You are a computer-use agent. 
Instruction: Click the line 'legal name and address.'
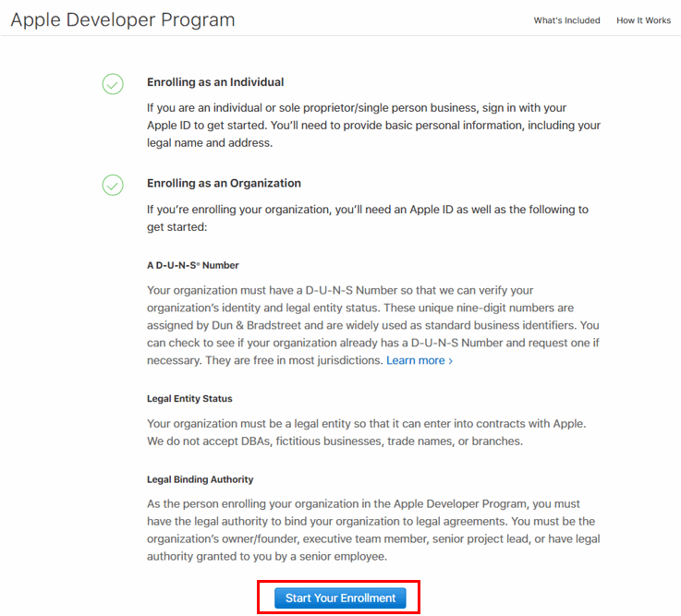(x=210, y=143)
